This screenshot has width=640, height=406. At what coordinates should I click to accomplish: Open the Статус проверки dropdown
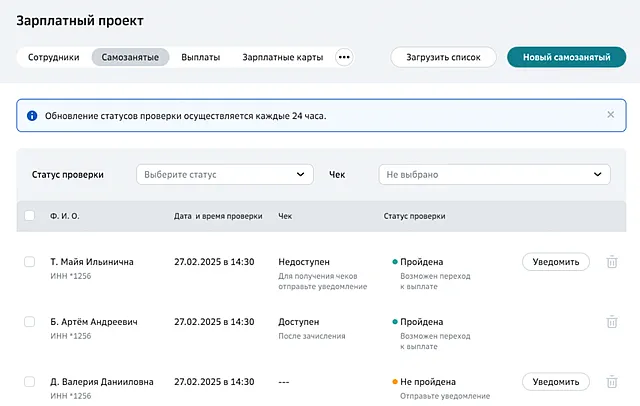(225, 175)
